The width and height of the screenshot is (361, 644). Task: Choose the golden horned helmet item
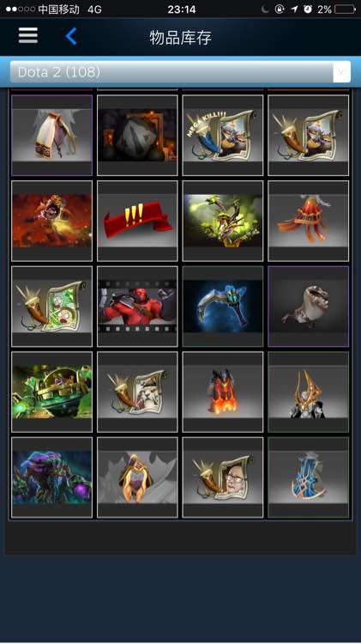point(308,392)
